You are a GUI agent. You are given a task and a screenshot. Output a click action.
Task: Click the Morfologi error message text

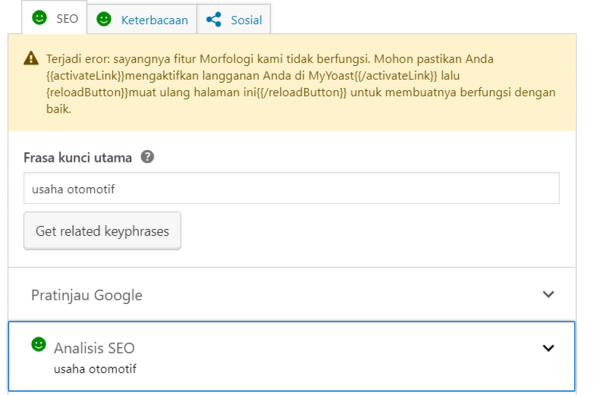point(301,84)
